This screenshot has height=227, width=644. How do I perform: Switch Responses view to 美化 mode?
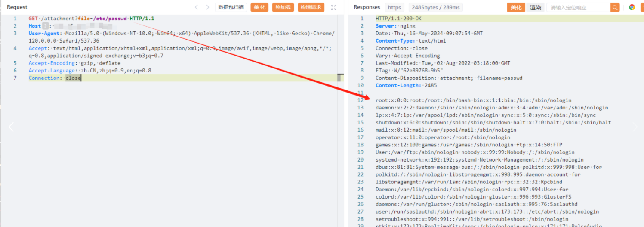pos(516,7)
